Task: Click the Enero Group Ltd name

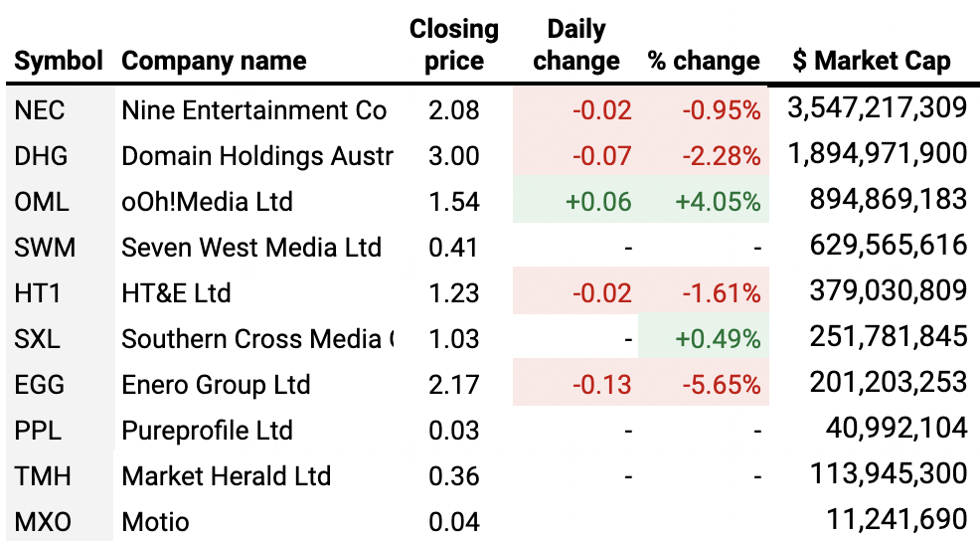Action: click(x=216, y=385)
